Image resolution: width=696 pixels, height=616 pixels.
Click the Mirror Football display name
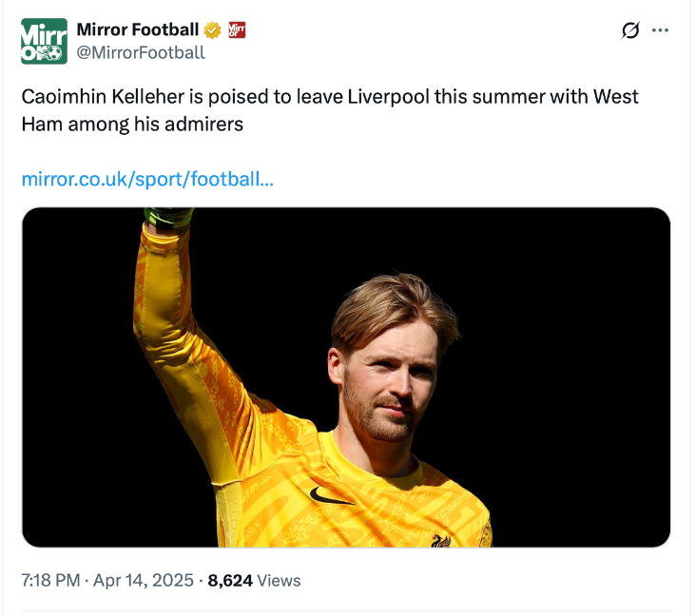pos(137,30)
